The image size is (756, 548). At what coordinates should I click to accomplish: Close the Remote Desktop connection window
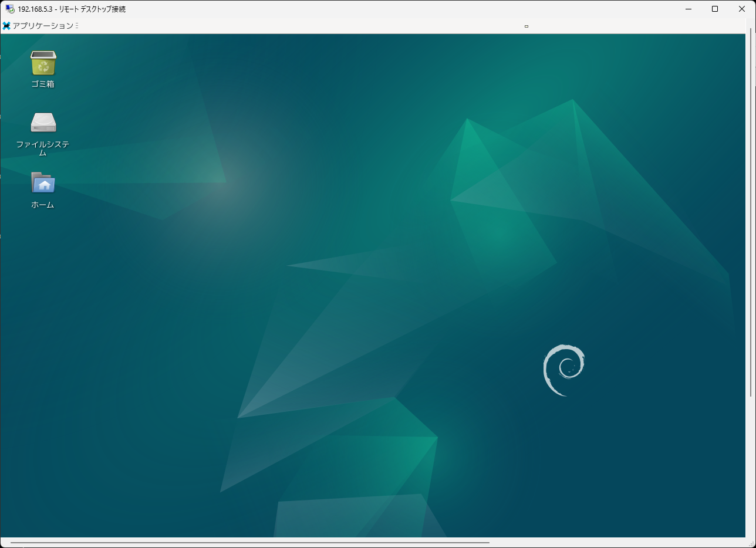click(742, 9)
